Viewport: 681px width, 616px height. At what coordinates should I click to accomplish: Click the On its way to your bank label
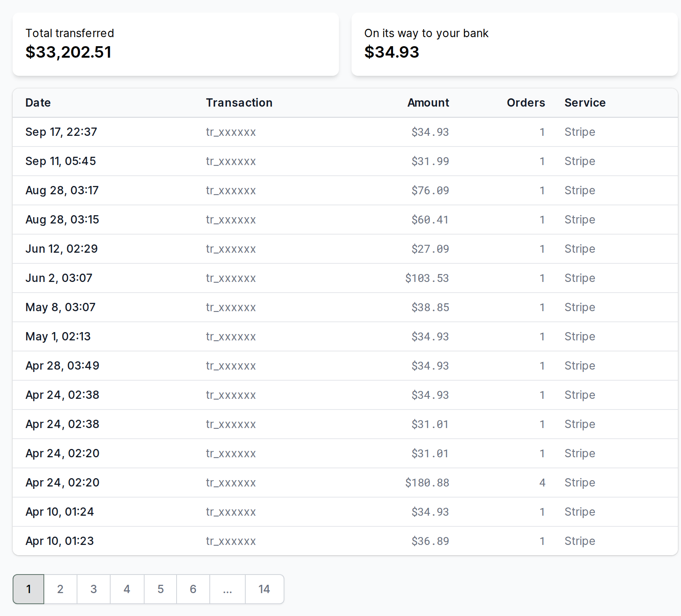click(426, 33)
